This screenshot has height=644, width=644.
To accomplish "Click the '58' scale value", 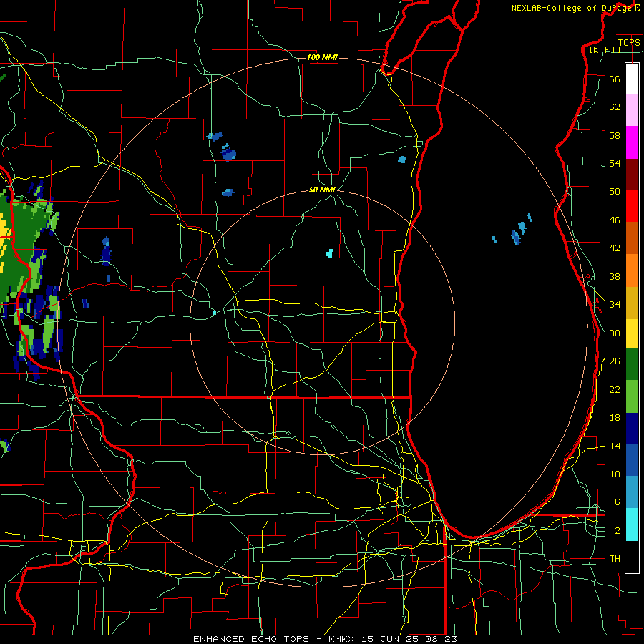I will point(615,135).
